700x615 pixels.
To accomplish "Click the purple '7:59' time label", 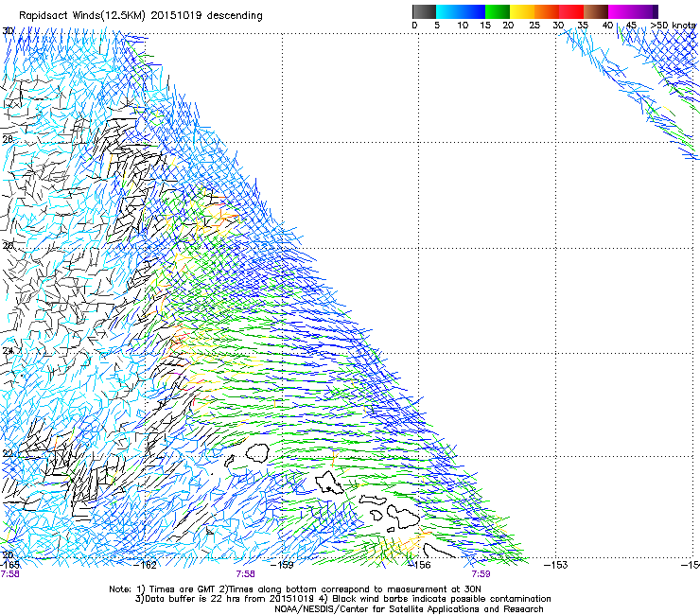I will (481, 574).
